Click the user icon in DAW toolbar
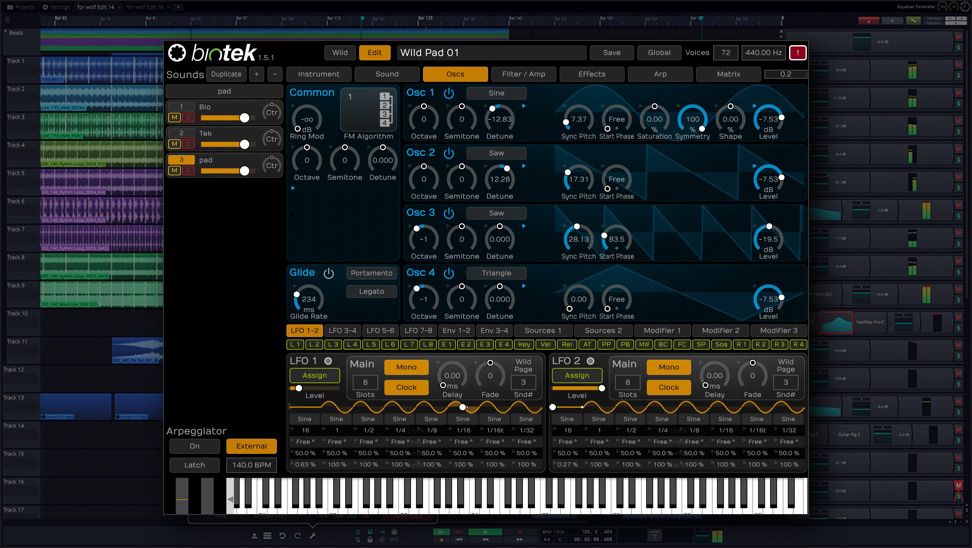 (254, 536)
